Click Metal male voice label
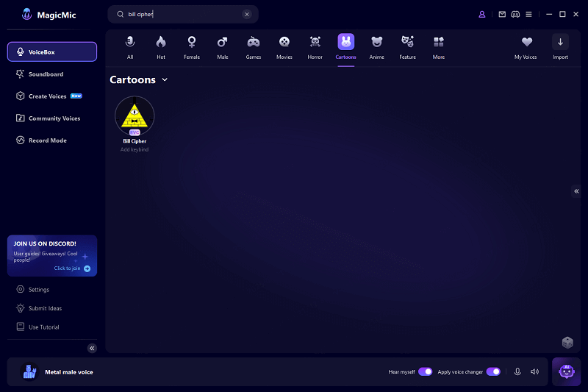 [69, 372]
